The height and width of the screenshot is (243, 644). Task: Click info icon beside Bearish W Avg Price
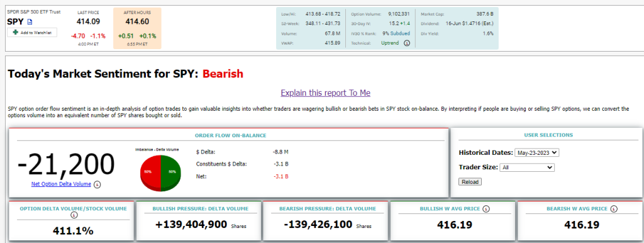(x=613, y=209)
